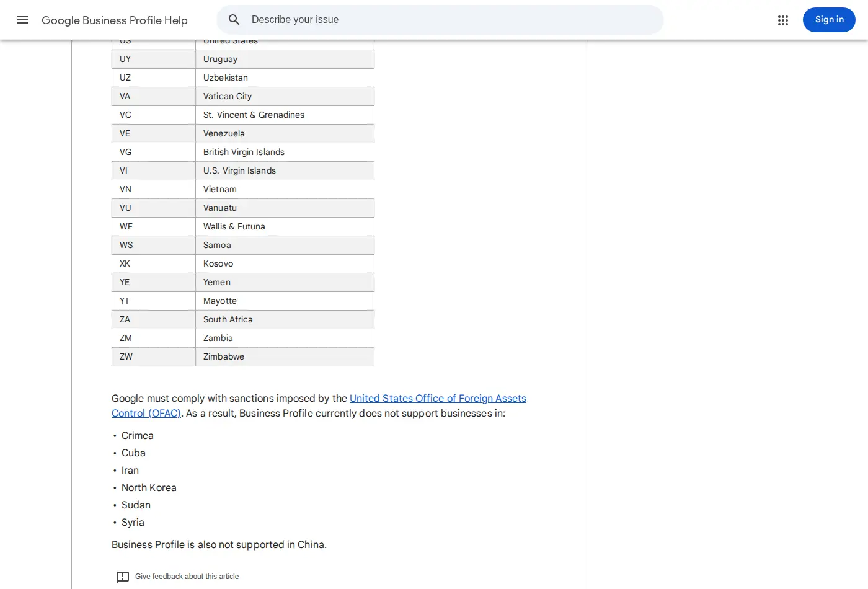
Task: Click the feedback flag icon
Action: (x=123, y=577)
